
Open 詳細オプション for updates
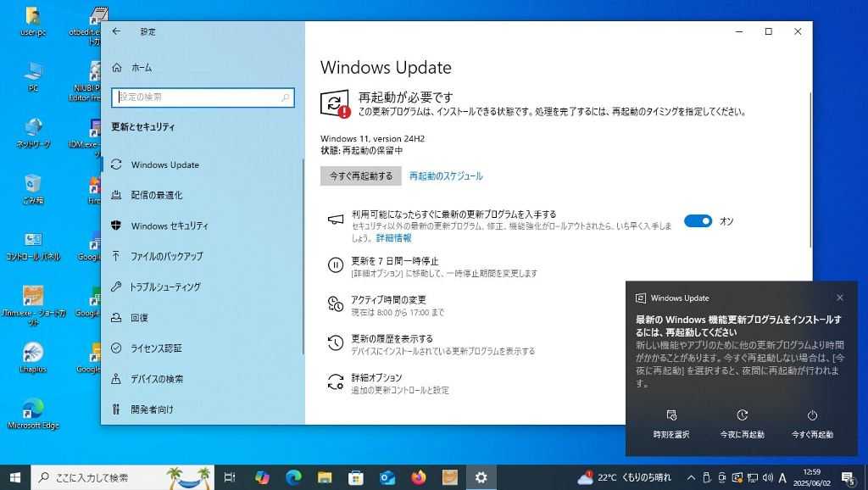click(388, 383)
